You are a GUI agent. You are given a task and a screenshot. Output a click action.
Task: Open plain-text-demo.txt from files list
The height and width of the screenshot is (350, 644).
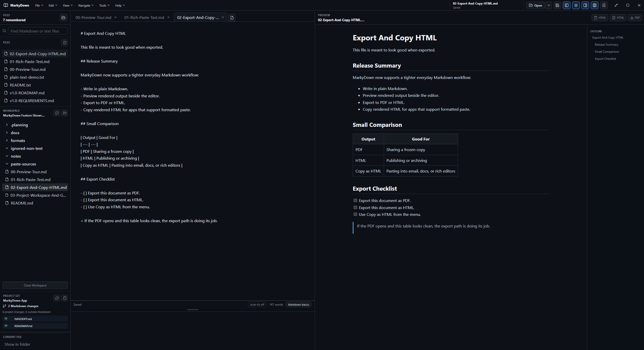click(35, 77)
